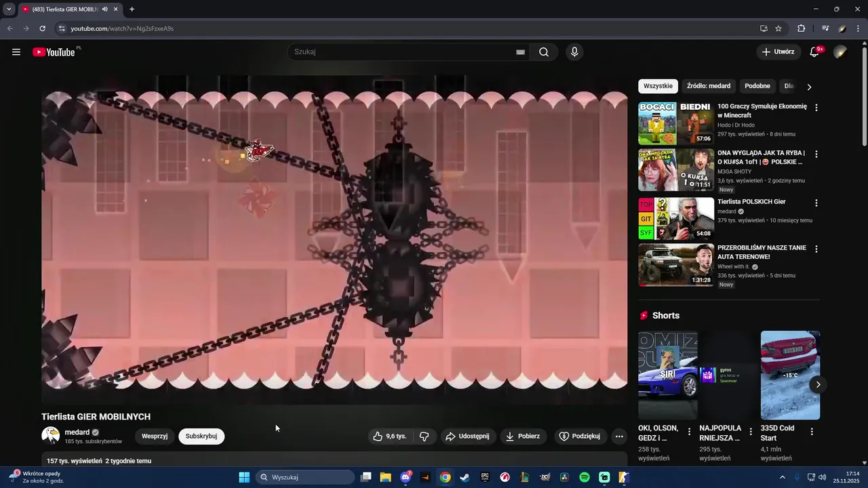
Task: Open Chrome media controls icon
Action: coord(825,28)
